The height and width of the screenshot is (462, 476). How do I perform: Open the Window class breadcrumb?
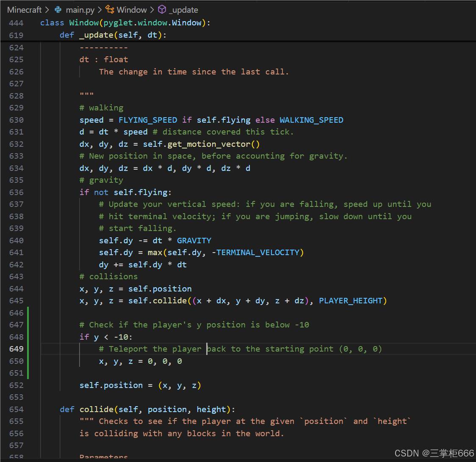pyautogui.click(x=131, y=10)
